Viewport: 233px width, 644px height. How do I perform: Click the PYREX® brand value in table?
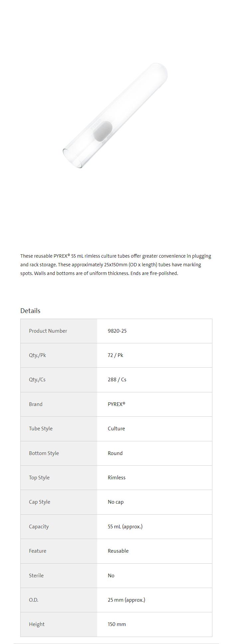pos(116,404)
